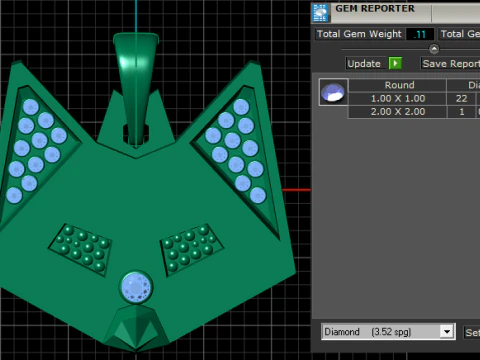Open the Diamond (3.52 spg) material dropdown

(388, 332)
